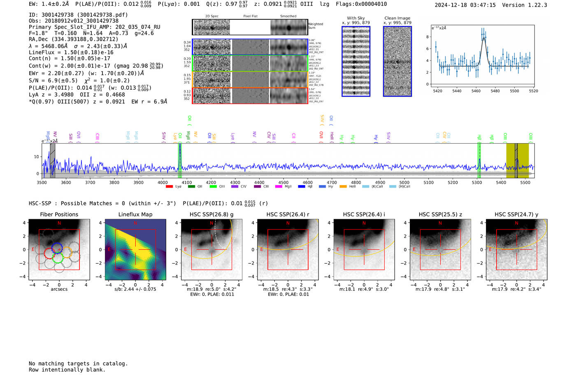The width and height of the screenshot is (576, 392).
Task: Open the HSC SSP(25.5) z image
Action: pyautogui.click(x=440, y=250)
